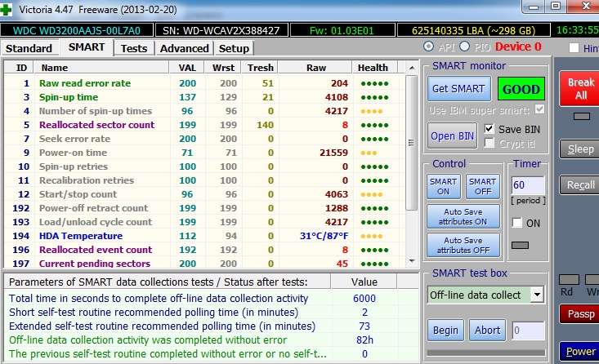Select the PIO radio button

click(x=465, y=47)
